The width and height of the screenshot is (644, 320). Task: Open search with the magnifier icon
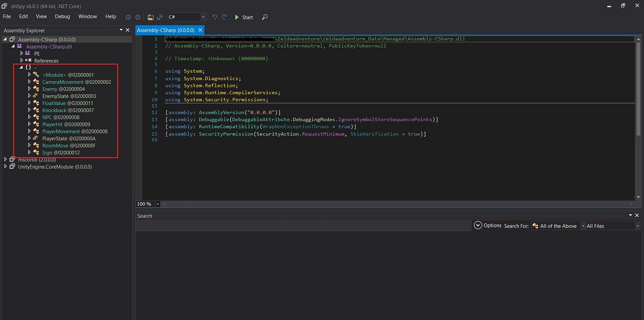coord(264,17)
